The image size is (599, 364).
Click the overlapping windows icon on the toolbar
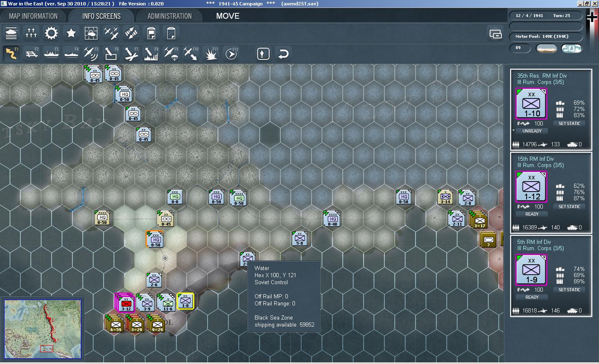tap(495, 34)
